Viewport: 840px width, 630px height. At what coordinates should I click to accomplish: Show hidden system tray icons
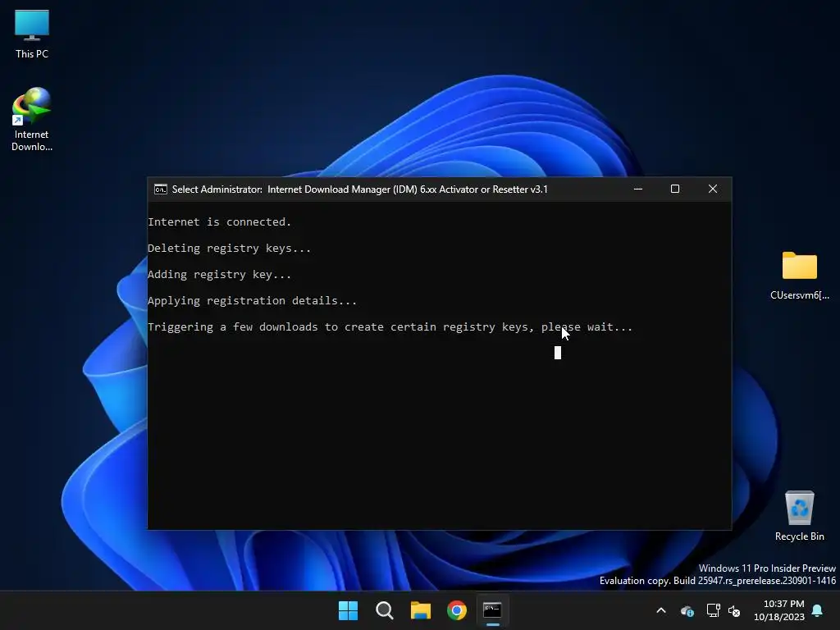click(661, 610)
